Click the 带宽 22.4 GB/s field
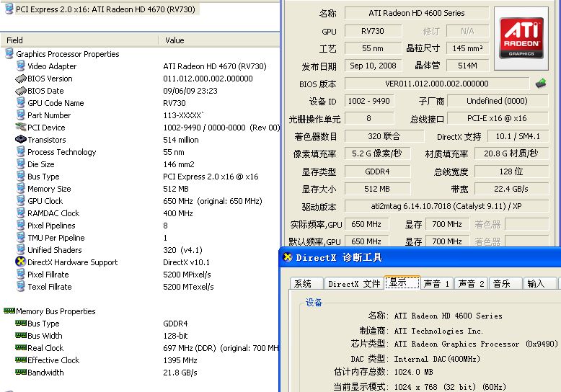This screenshot has width=561, height=392. click(x=511, y=189)
